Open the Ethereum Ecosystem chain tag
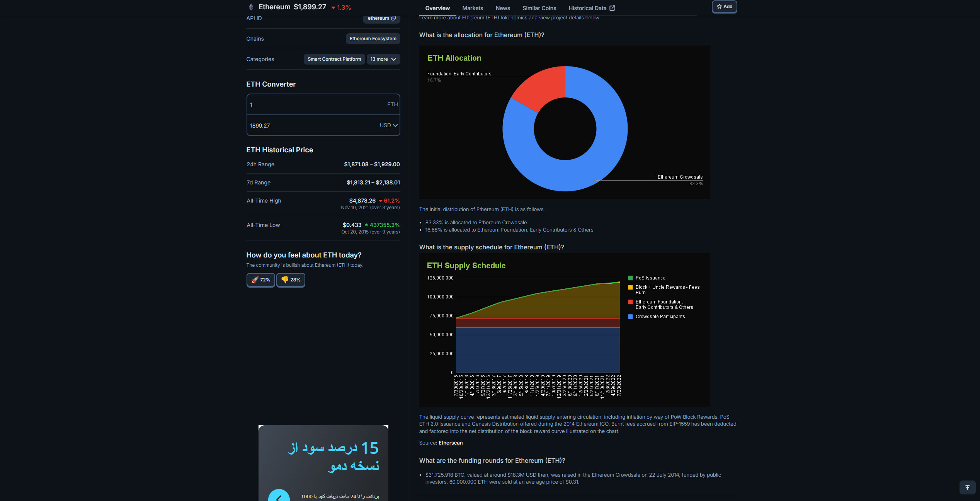Screen dimensions: 980x501 (x=373, y=39)
